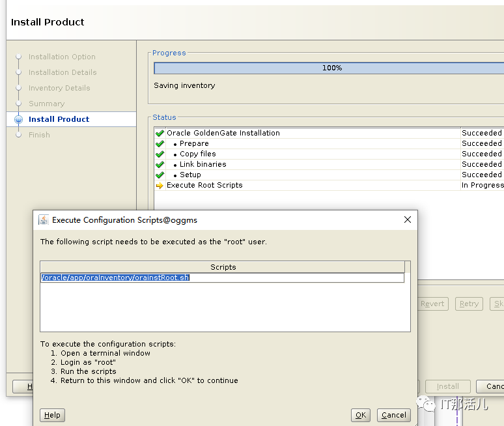Select the orainstRoot.sh script row
Viewport: 504px width, 426px height.
pyautogui.click(x=115, y=277)
